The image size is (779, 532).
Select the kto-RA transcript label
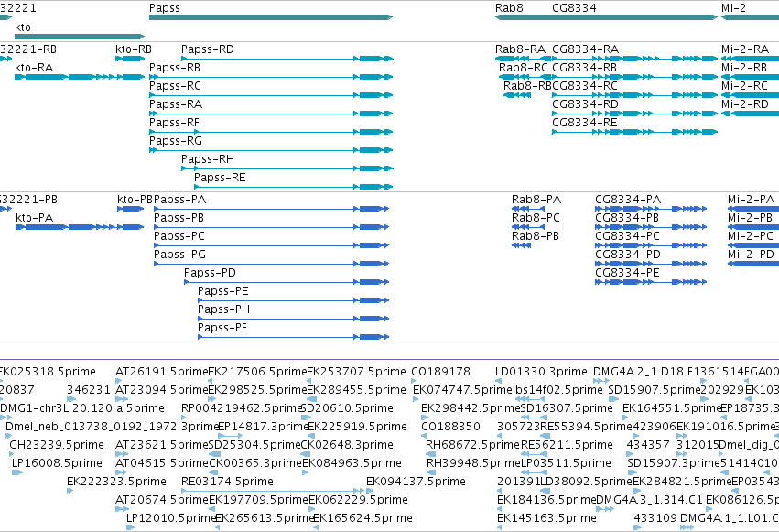coord(34,68)
